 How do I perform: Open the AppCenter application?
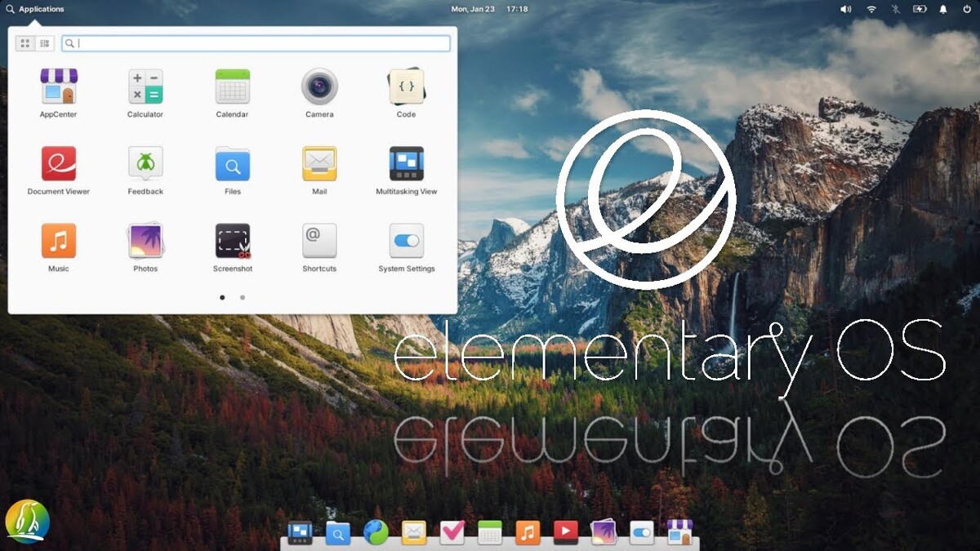click(x=58, y=87)
